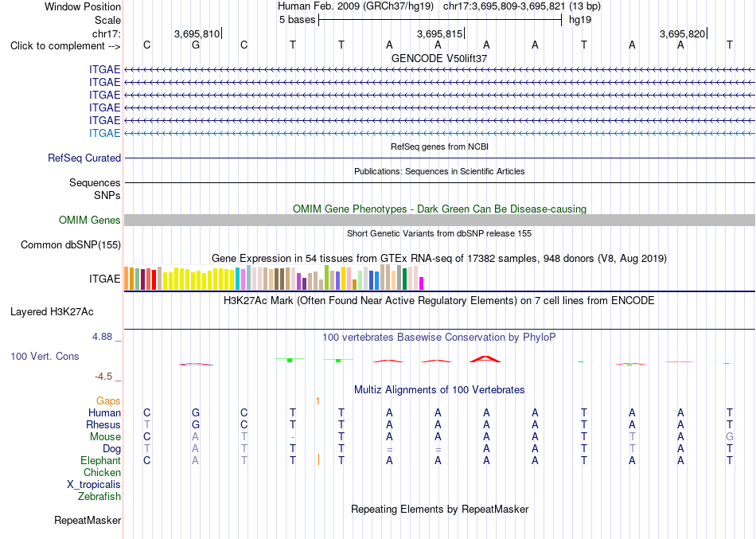Click the SNPs track label
This screenshot has width=756, height=539.
107,195
